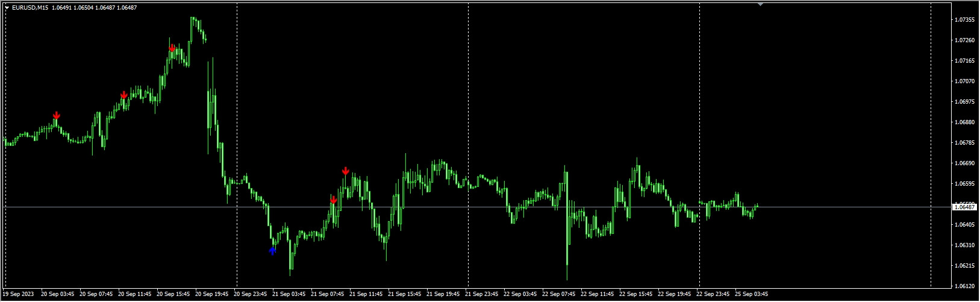Select the red arrow above the 1.0688 level

(56, 115)
